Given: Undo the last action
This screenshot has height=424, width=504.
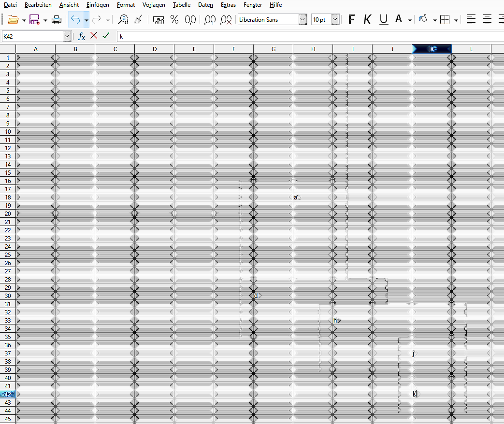Looking at the screenshot, I should click(75, 20).
